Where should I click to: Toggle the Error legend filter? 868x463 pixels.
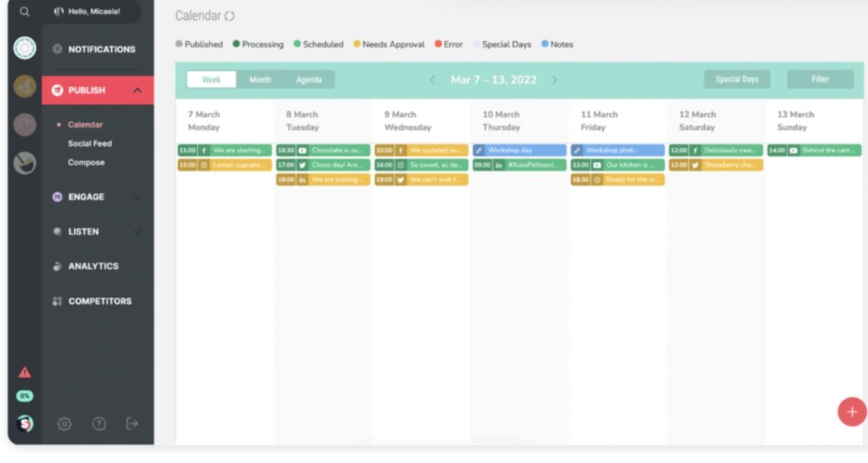(448, 44)
